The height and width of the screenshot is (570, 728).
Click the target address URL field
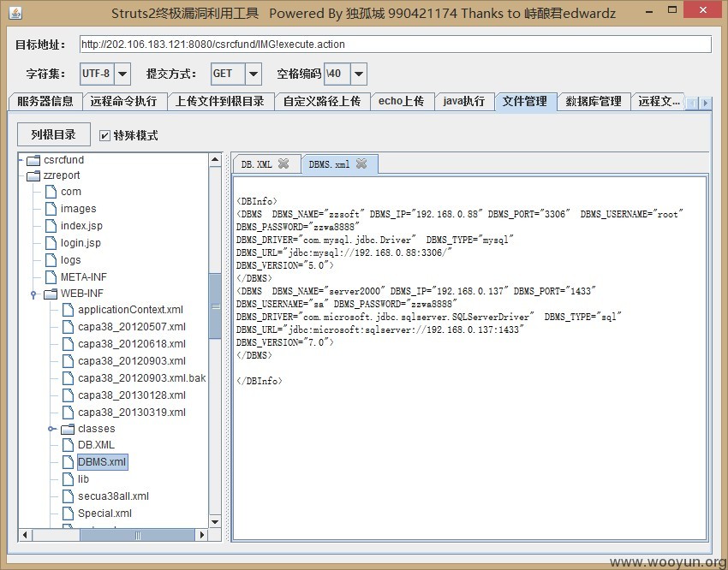pos(395,45)
